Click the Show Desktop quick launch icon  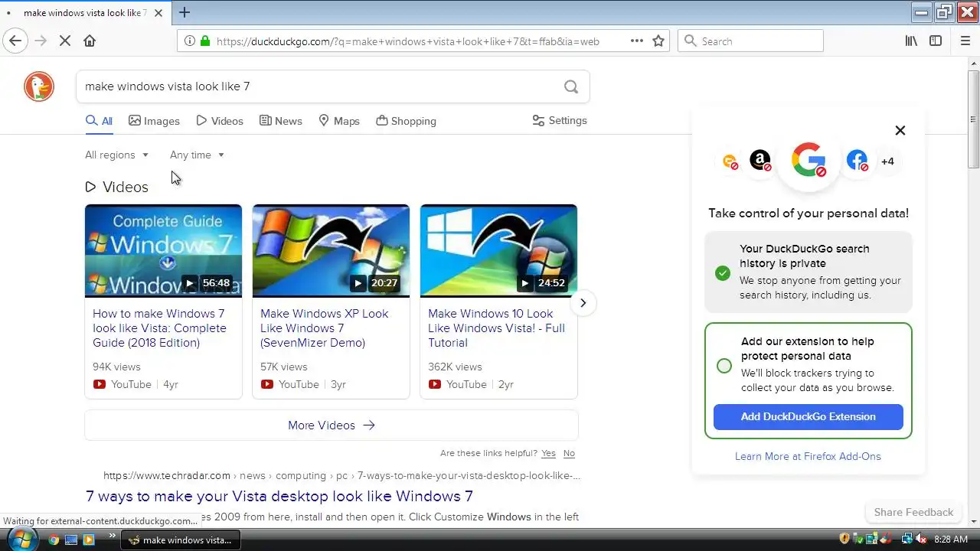tap(71, 540)
